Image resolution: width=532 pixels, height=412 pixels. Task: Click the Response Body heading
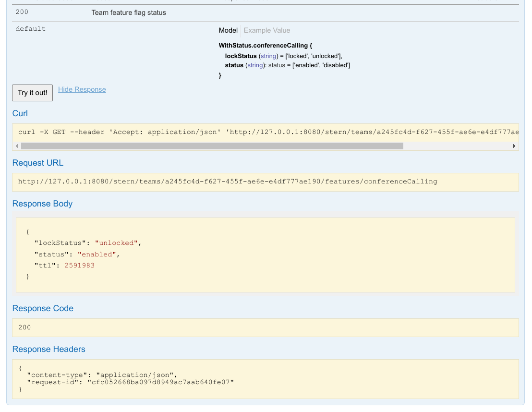42,204
